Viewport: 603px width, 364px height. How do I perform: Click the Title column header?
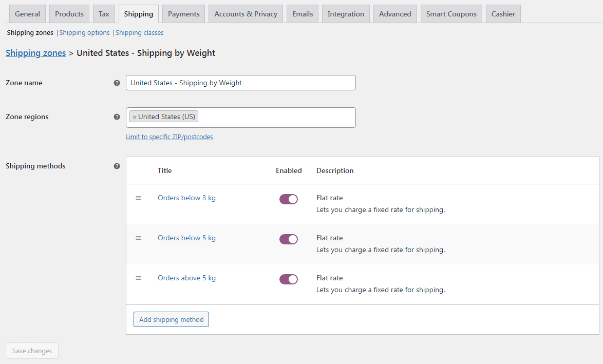click(164, 170)
